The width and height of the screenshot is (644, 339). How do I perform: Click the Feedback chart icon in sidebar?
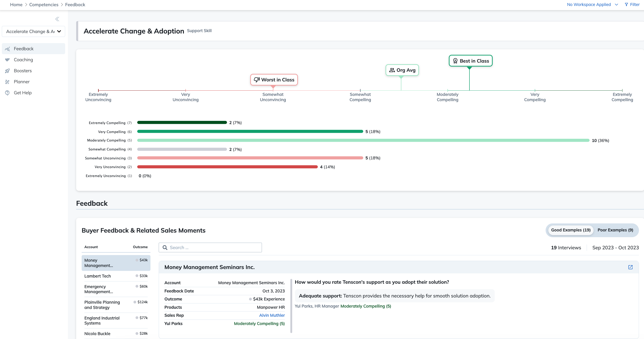8,49
